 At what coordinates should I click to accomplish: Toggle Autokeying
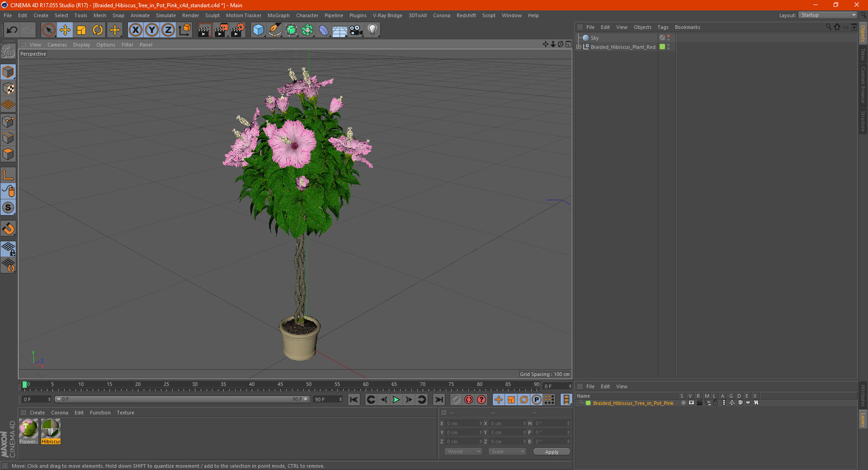click(469, 399)
